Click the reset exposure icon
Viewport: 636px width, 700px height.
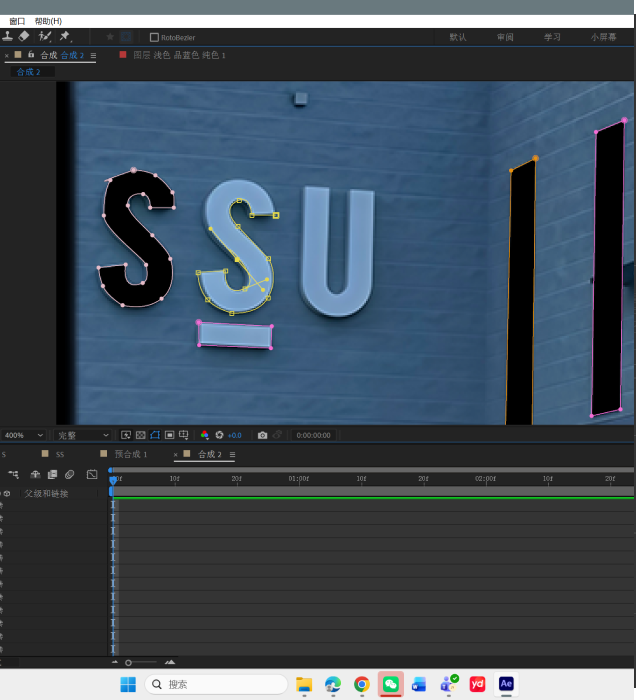pyautogui.click(x=219, y=435)
